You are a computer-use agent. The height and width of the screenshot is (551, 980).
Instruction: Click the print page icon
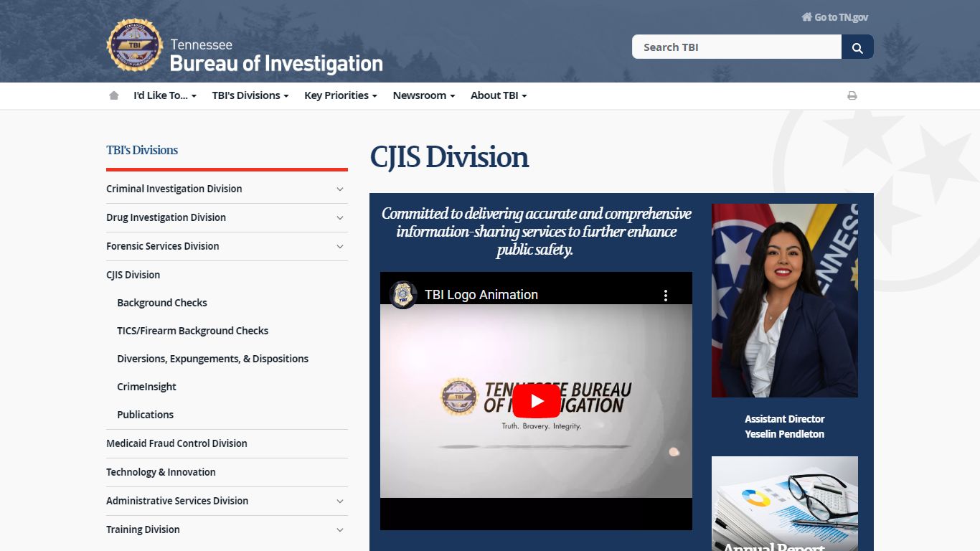click(852, 95)
